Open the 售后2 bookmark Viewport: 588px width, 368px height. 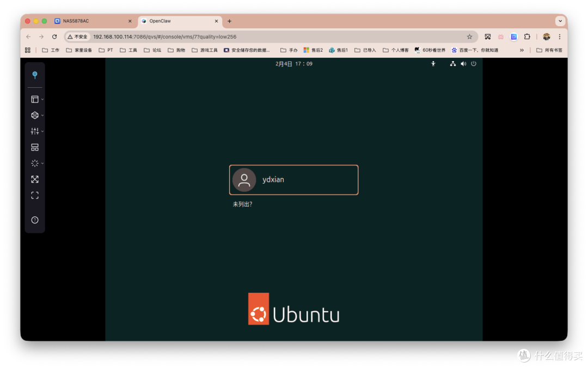(313, 50)
